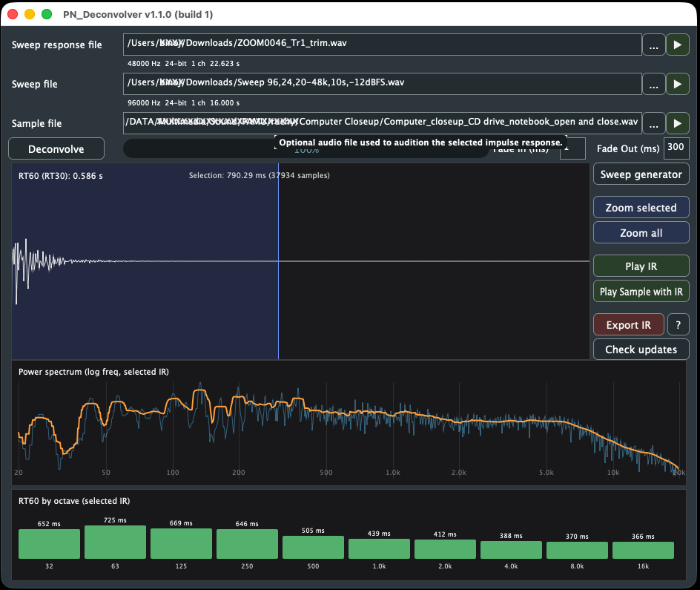
Task: Click the RT60 by octave title
Action: coord(74,501)
